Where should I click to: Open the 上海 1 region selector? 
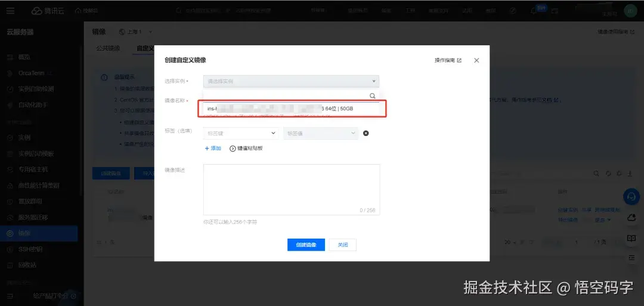click(x=135, y=32)
